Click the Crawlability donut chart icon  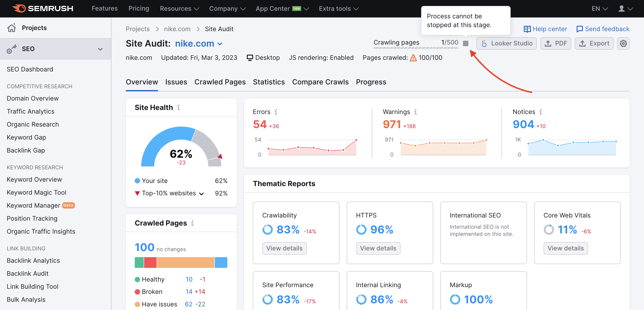pos(267,229)
